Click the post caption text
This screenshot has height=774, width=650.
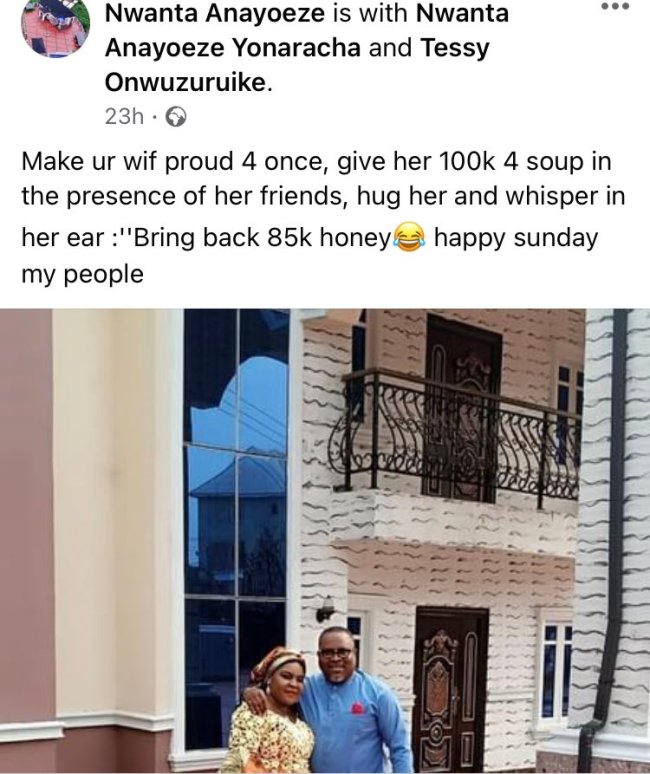click(x=323, y=217)
